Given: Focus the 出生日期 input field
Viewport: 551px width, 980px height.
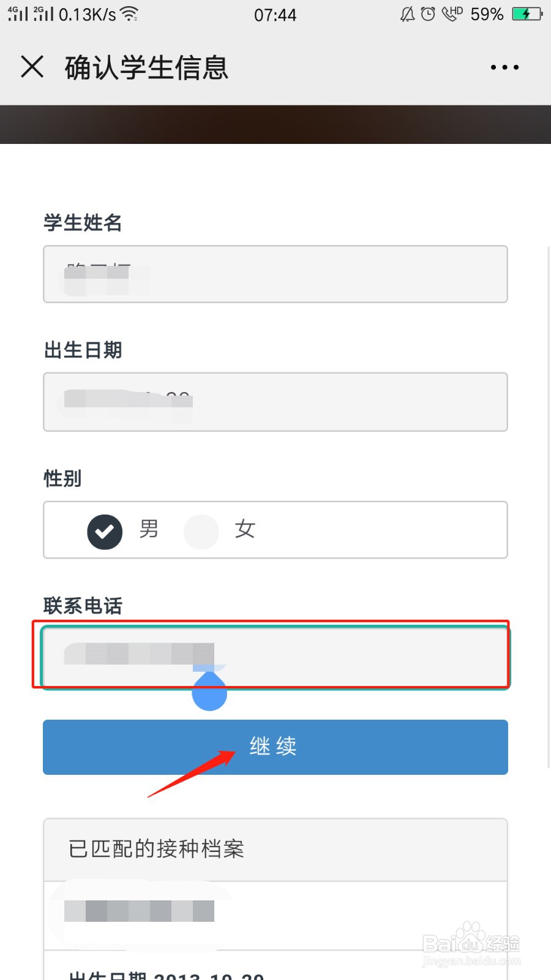Looking at the screenshot, I should 275,402.
